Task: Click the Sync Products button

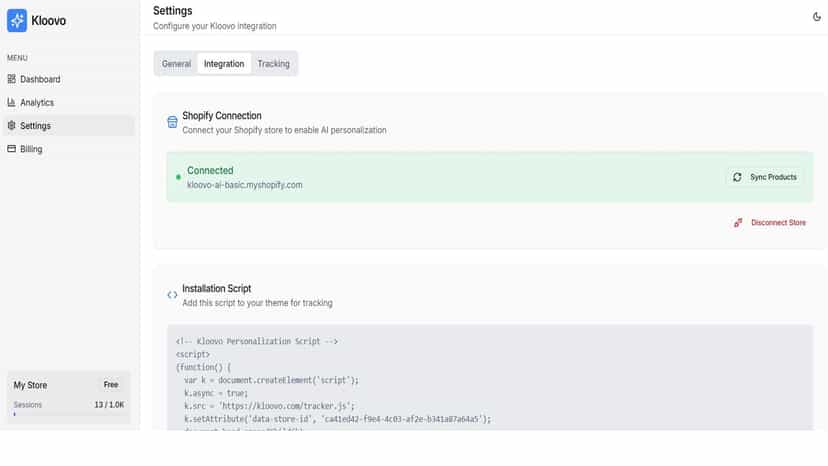Action: [766, 177]
